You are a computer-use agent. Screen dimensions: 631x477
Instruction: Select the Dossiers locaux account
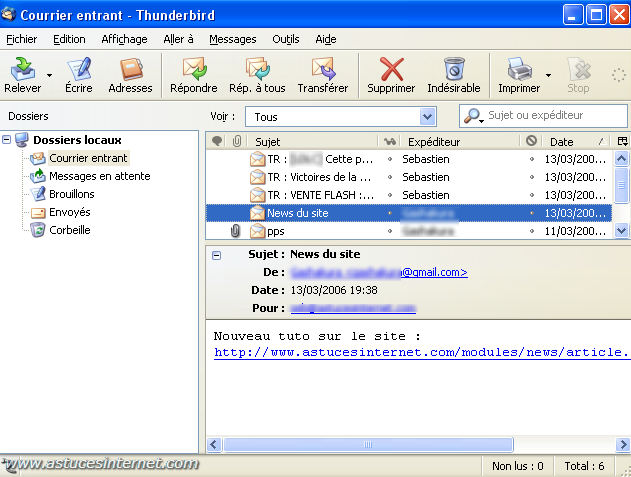point(77,140)
